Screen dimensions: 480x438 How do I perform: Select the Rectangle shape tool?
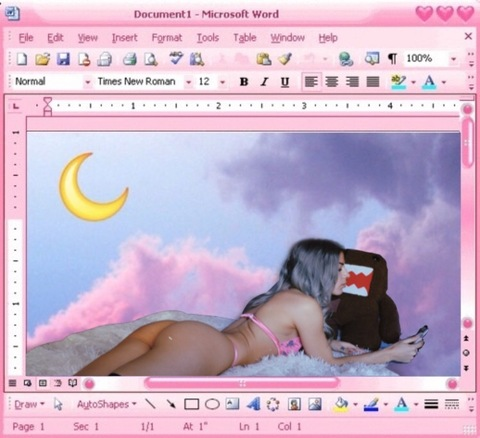[x=192, y=404]
